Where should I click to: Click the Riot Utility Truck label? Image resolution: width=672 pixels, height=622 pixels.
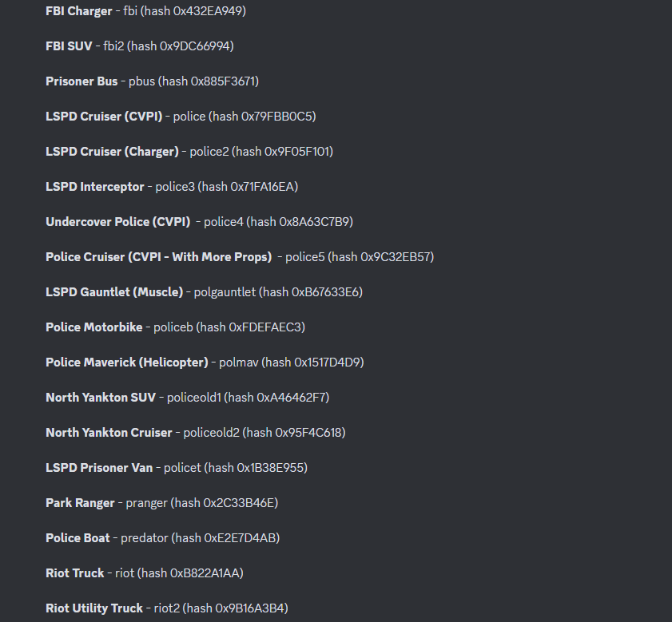click(x=94, y=608)
